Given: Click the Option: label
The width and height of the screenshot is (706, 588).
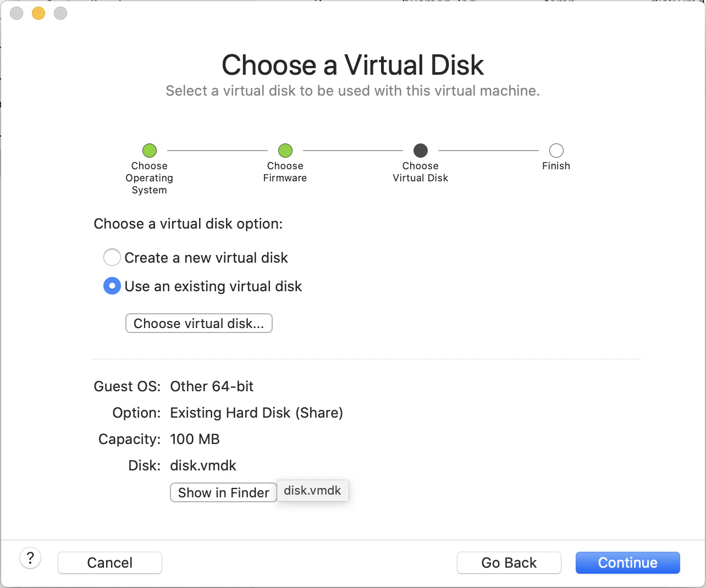Looking at the screenshot, I should pos(136,413).
